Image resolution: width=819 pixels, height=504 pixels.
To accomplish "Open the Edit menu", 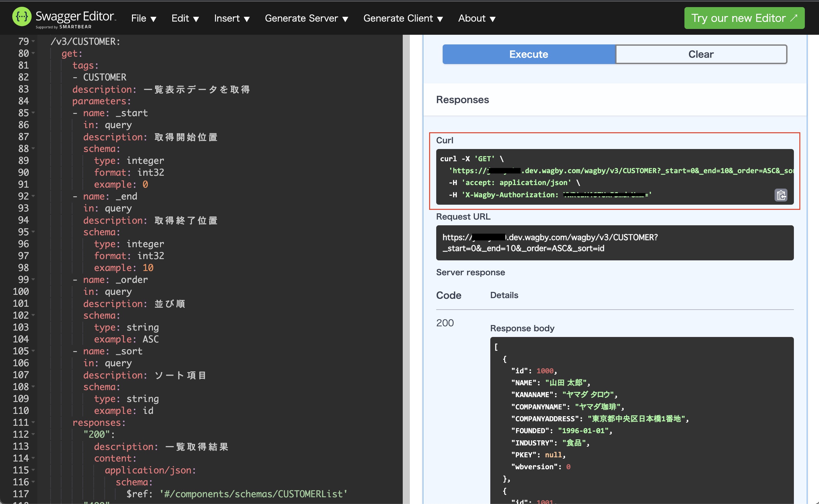I will point(184,18).
